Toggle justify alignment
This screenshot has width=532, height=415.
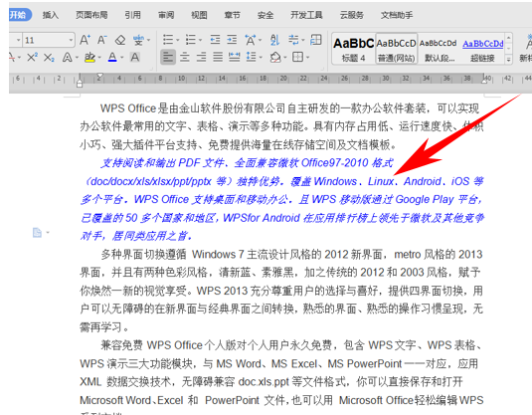pyautogui.click(x=218, y=57)
